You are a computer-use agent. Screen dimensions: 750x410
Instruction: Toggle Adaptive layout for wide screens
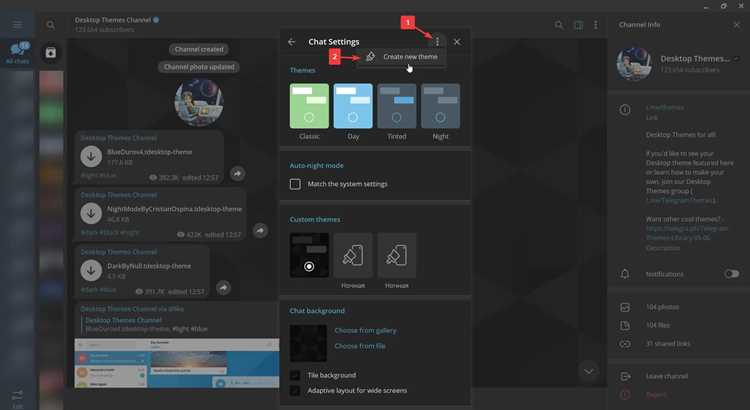click(295, 390)
